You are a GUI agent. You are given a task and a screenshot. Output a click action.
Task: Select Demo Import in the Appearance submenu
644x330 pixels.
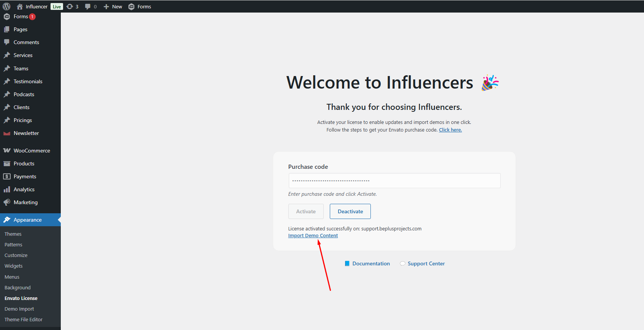point(19,309)
